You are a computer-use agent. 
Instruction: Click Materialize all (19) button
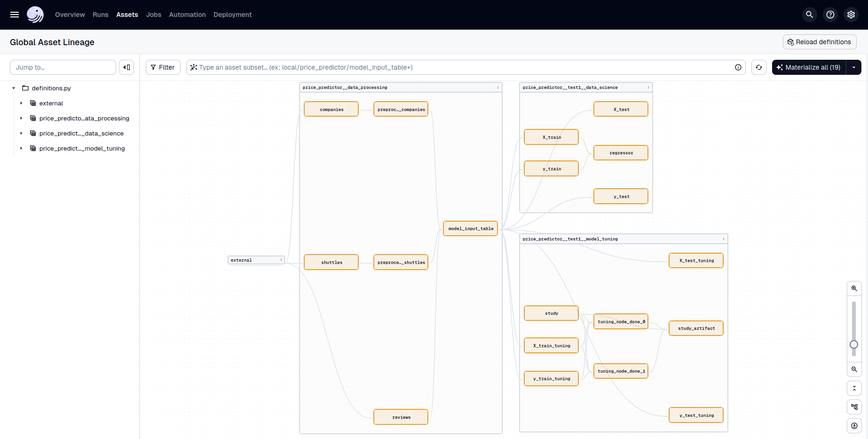(808, 67)
